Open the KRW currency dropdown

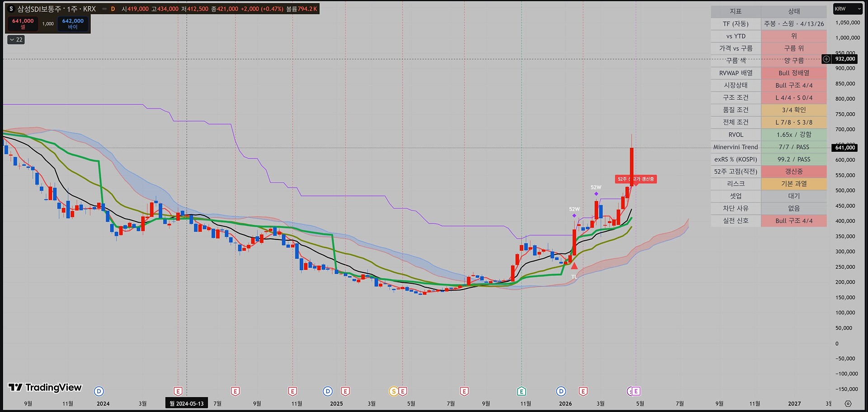point(848,9)
